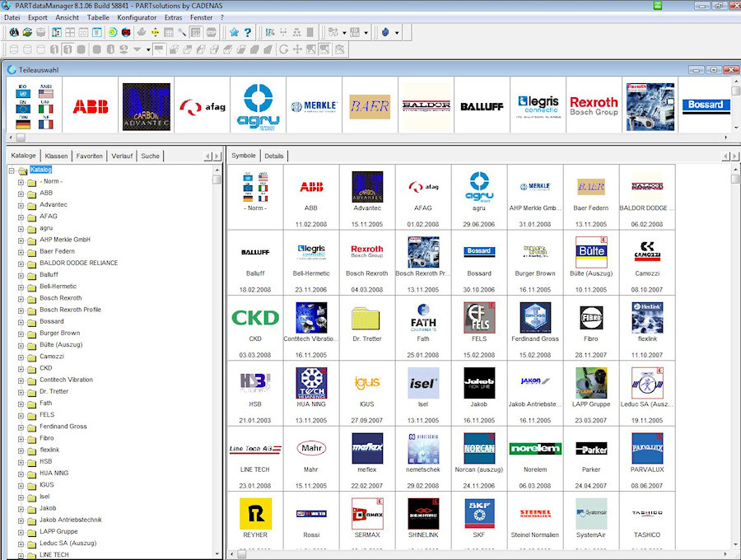Expand the CKD tree node
The width and height of the screenshot is (741, 560).
click(x=21, y=369)
